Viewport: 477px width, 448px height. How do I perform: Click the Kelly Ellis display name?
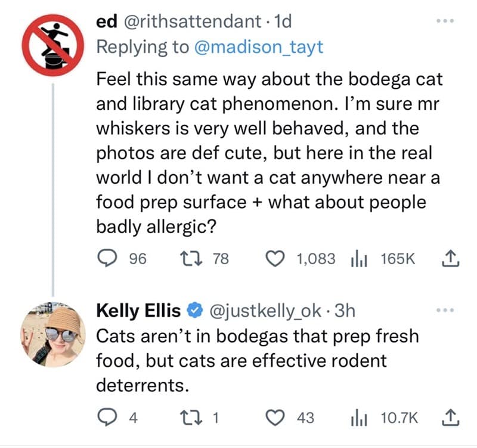click(137, 307)
